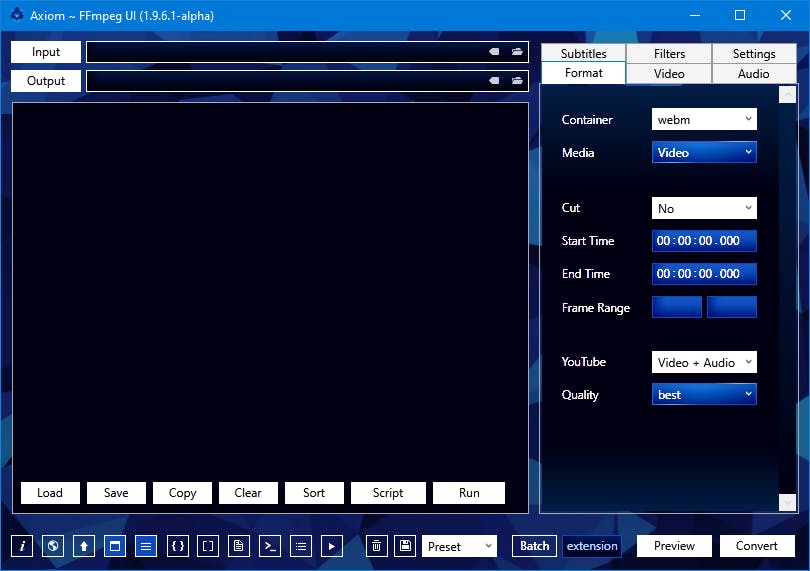Expand the Quality dropdown showing best
810x571 pixels.
[x=704, y=394]
